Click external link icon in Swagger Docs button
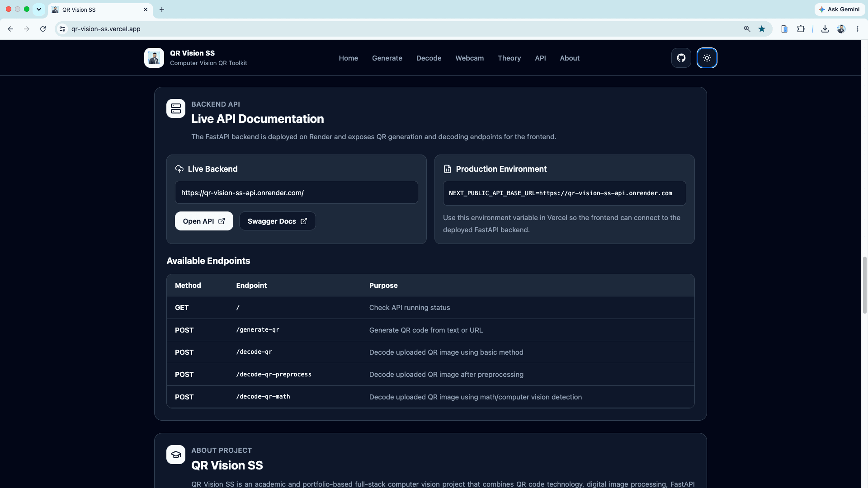 304,221
